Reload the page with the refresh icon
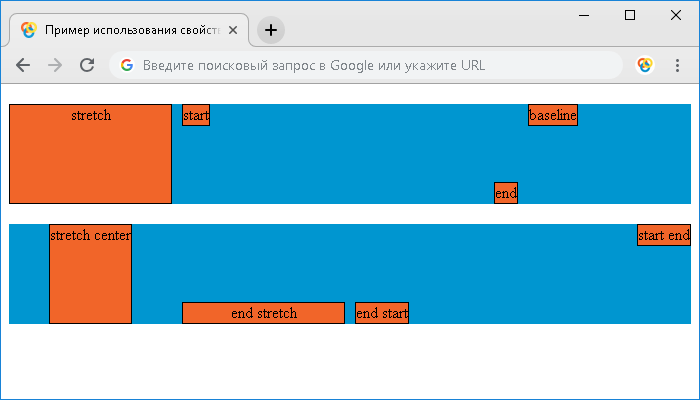The height and width of the screenshot is (400, 700). (87, 65)
